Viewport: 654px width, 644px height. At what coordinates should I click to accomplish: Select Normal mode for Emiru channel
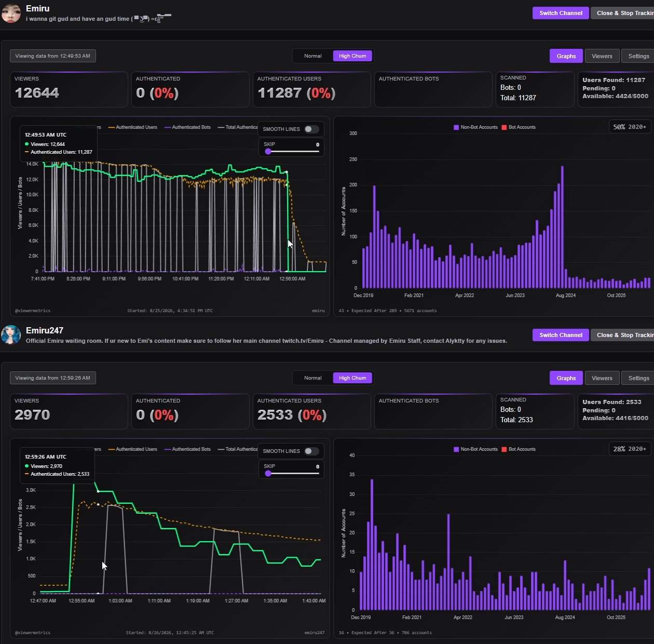tap(313, 56)
